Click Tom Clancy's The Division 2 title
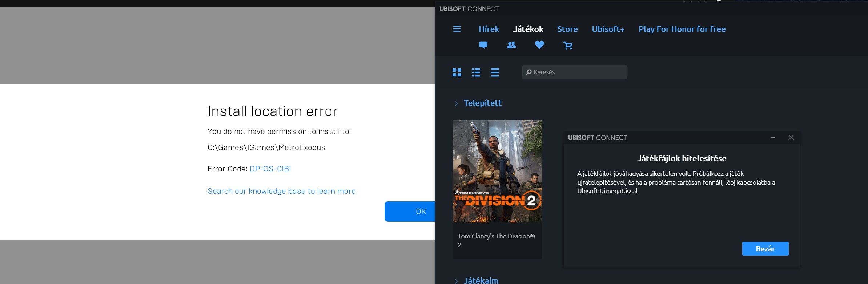868x284 pixels. click(496, 240)
